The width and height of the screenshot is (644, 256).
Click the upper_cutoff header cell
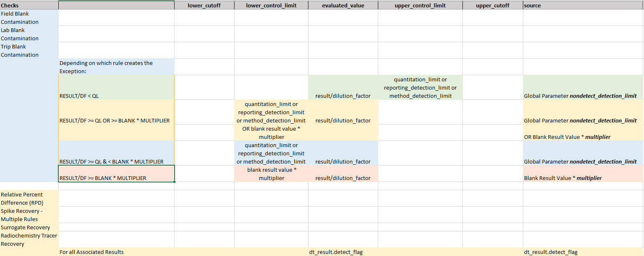[492, 5]
